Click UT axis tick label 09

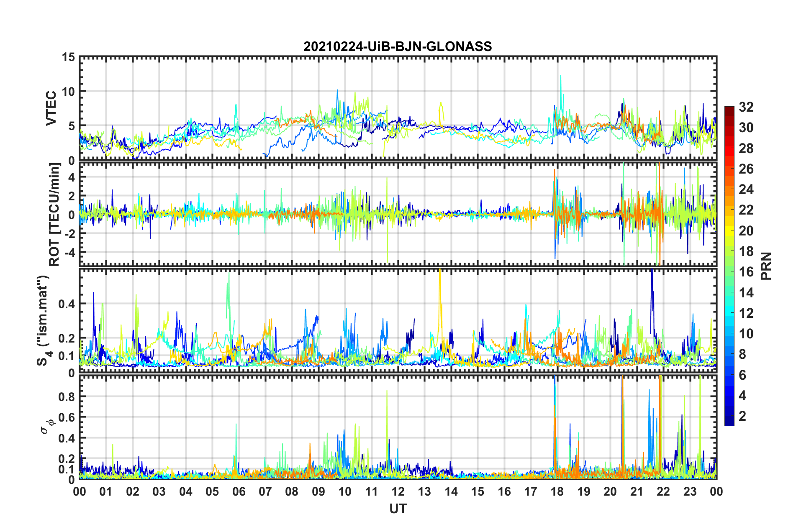(x=318, y=491)
